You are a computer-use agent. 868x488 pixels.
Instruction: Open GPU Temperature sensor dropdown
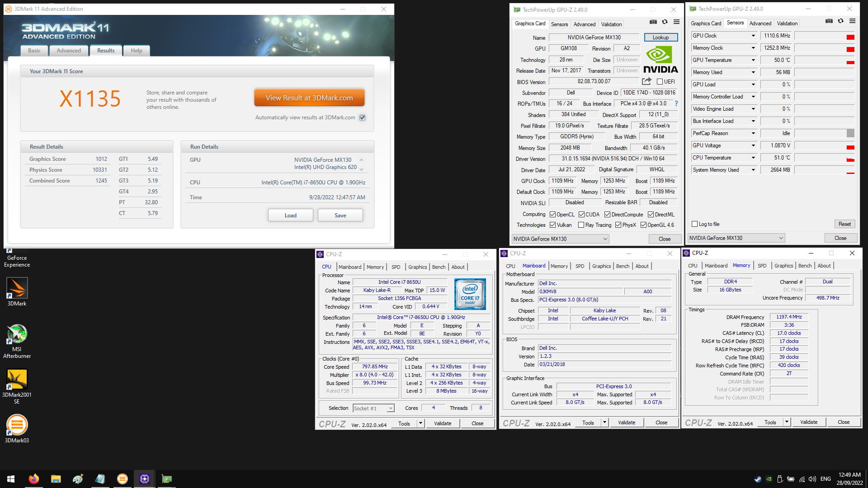pyautogui.click(x=753, y=60)
